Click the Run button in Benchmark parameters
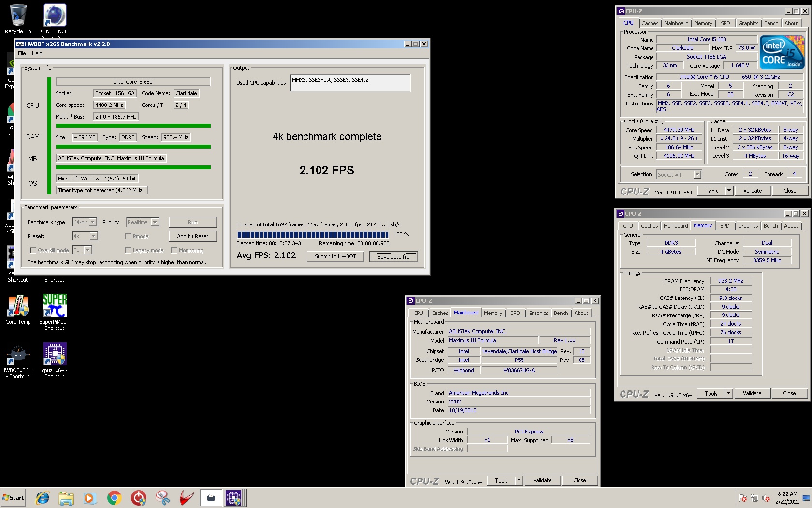Viewport: 812px width, 508px height. click(193, 222)
